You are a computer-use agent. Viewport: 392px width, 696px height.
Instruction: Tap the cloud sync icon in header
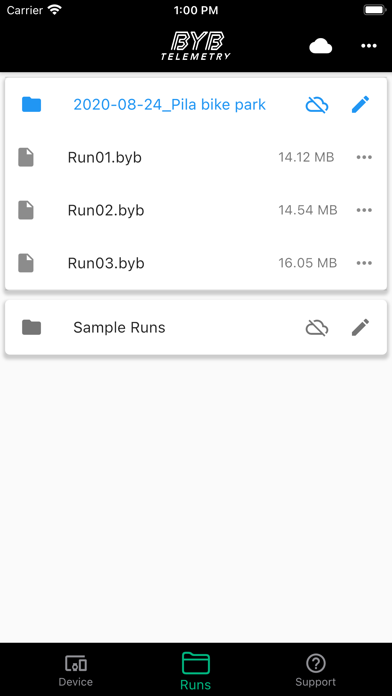tap(321, 46)
